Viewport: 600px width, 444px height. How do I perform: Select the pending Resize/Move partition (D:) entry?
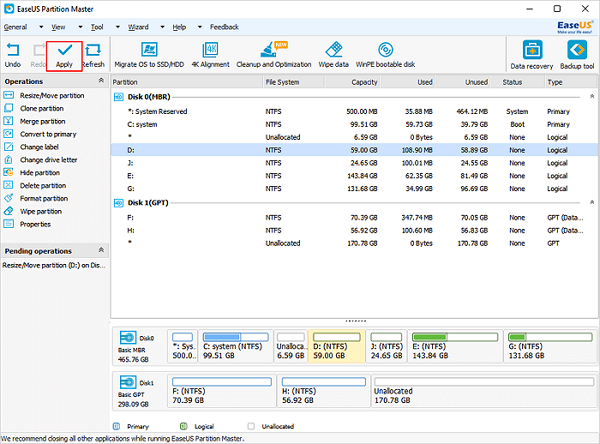(54, 265)
